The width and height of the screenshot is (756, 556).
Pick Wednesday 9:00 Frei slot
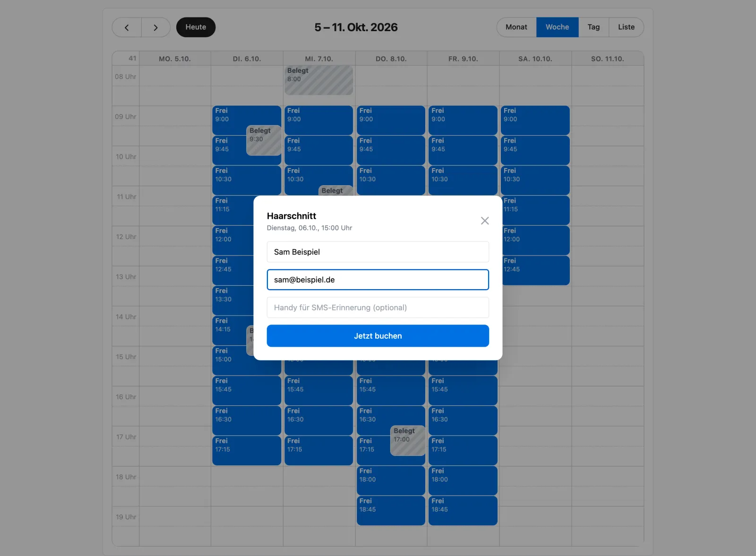[319, 120]
